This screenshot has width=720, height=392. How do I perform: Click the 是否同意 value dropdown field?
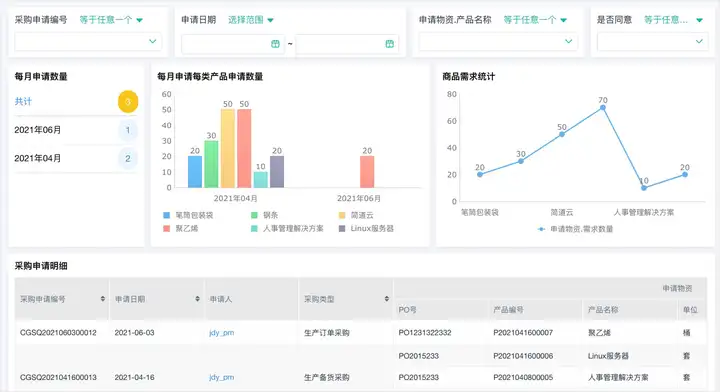(x=652, y=41)
